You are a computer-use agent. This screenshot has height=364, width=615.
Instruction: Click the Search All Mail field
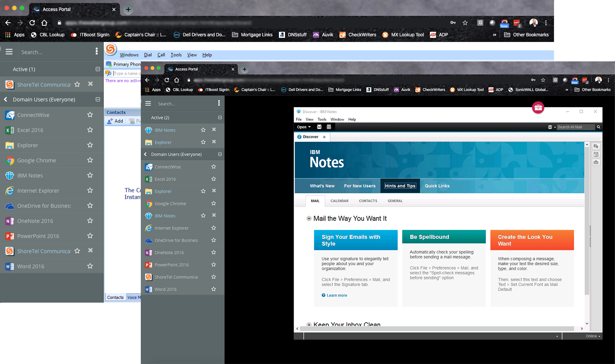coord(575,127)
